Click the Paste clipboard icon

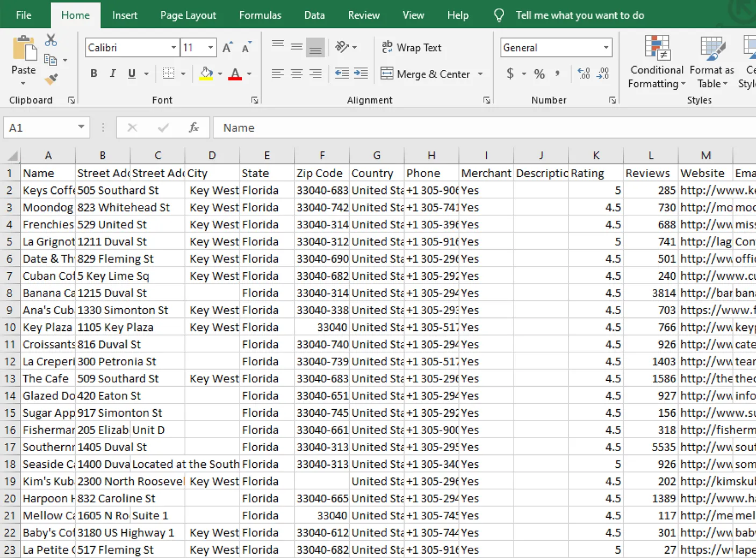24,48
